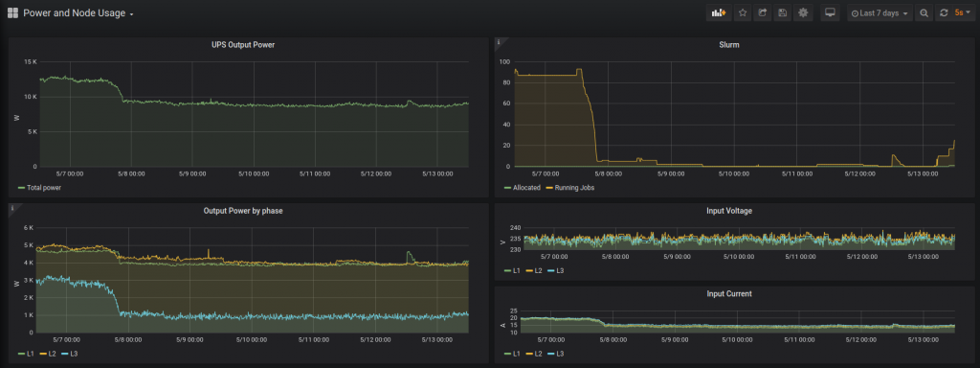
Task: Open the 5s refresh interval dropdown
Action: [x=963, y=13]
